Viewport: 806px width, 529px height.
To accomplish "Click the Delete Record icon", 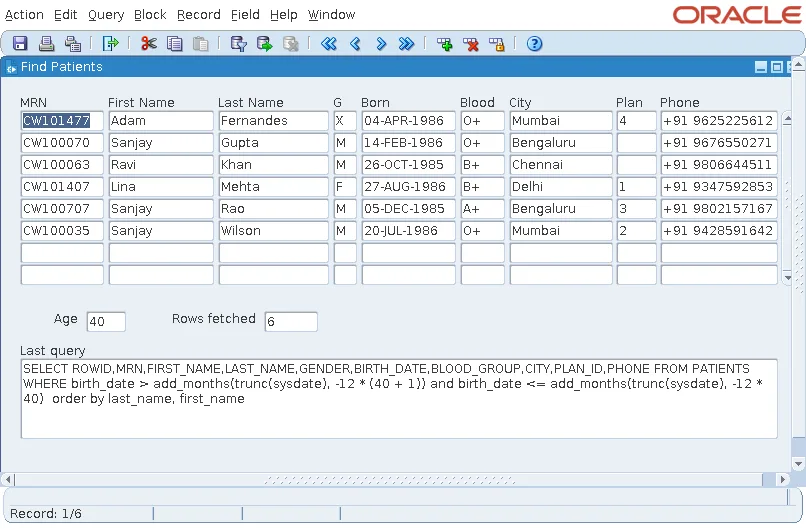I will click(470, 44).
